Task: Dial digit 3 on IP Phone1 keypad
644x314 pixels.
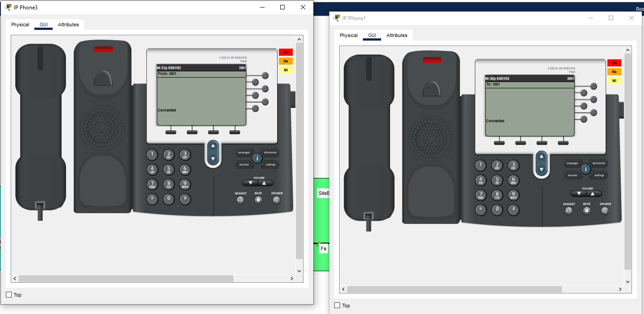Action: 514,165
